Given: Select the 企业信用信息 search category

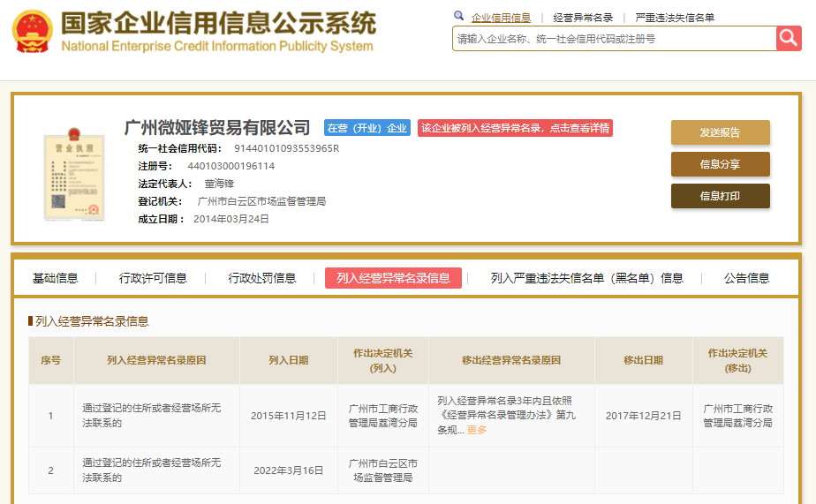Looking at the screenshot, I should pyautogui.click(x=501, y=18).
